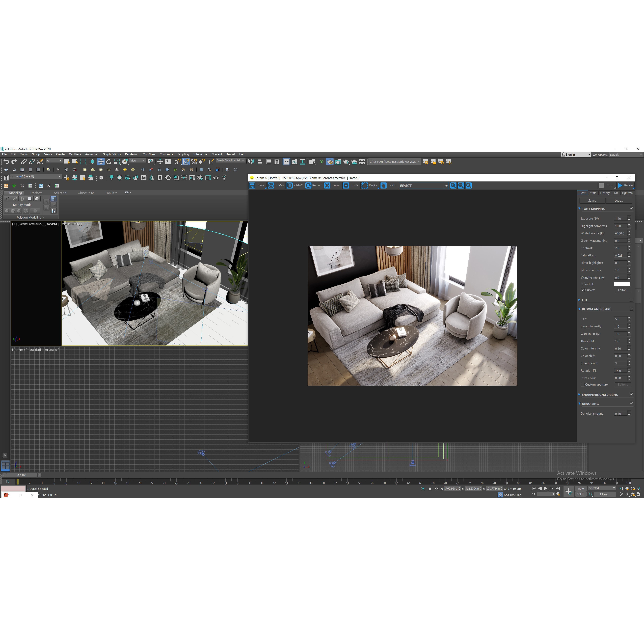Open the BEAUTY render element dropdown
This screenshot has height=644, width=644.
coord(447,186)
